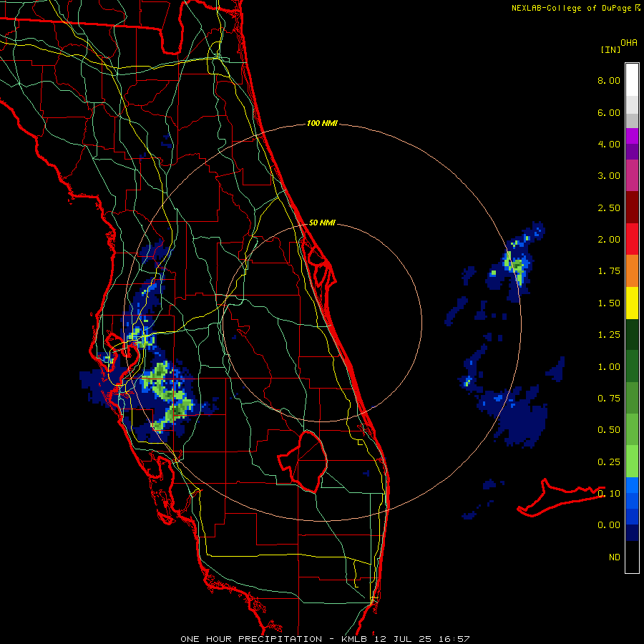Click the 0.00 legend value
The image size is (644, 644).
point(609,525)
